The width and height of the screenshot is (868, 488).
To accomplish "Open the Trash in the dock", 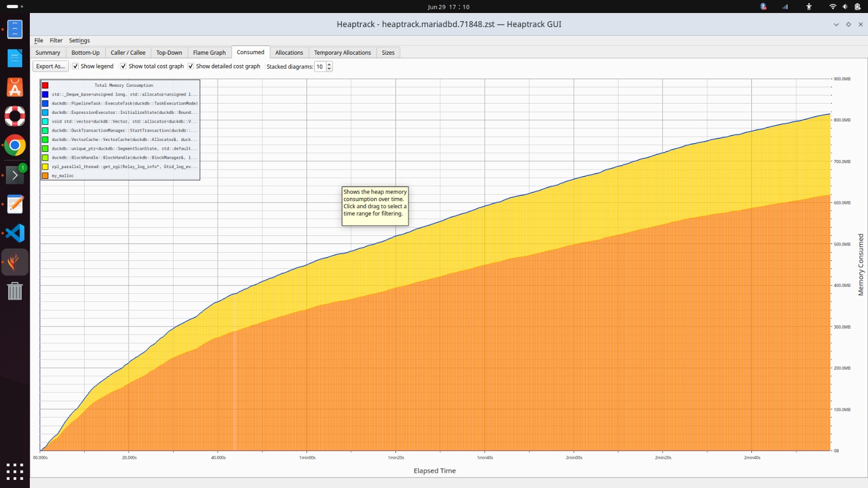I will [x=15, y=291].
